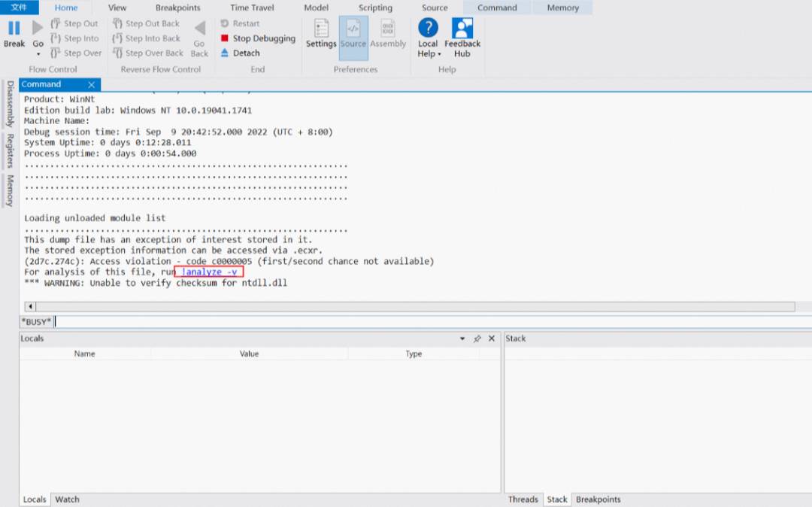Toggle Source mode preference
Screen dimensions: 812x507
[353, 38]
